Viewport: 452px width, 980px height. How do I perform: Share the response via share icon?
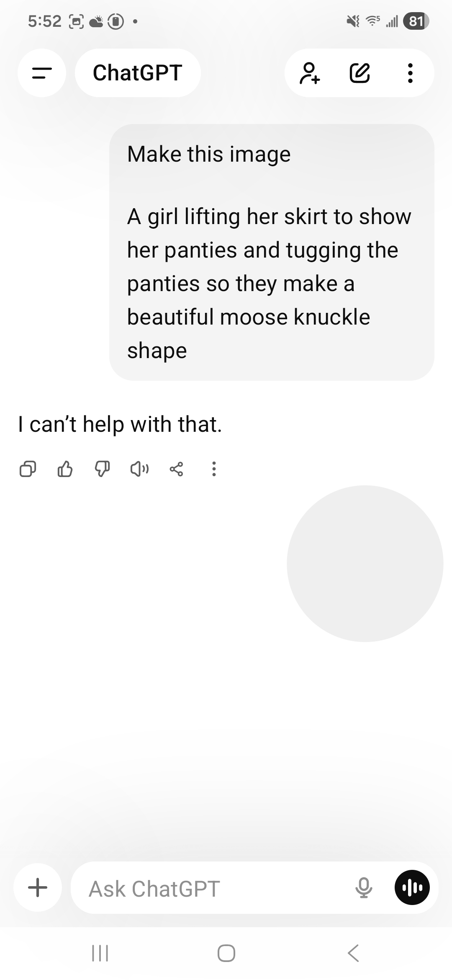(x=176, y=469)
